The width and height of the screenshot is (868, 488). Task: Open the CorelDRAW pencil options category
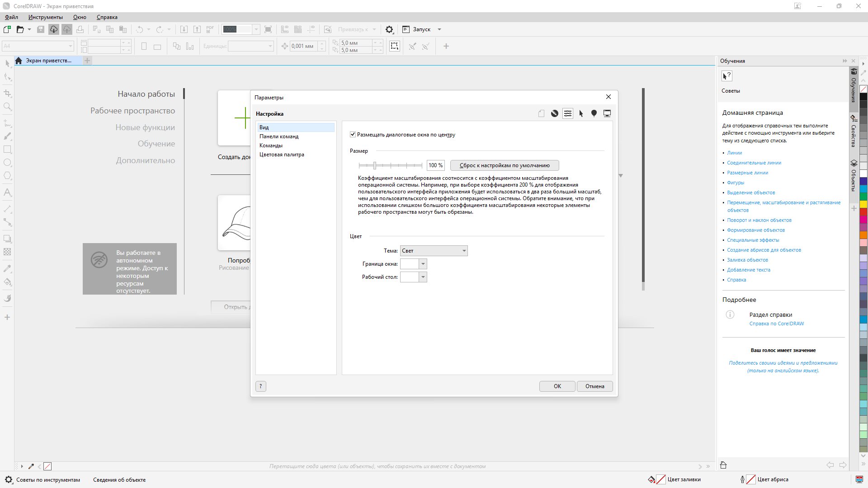[554, 113]
